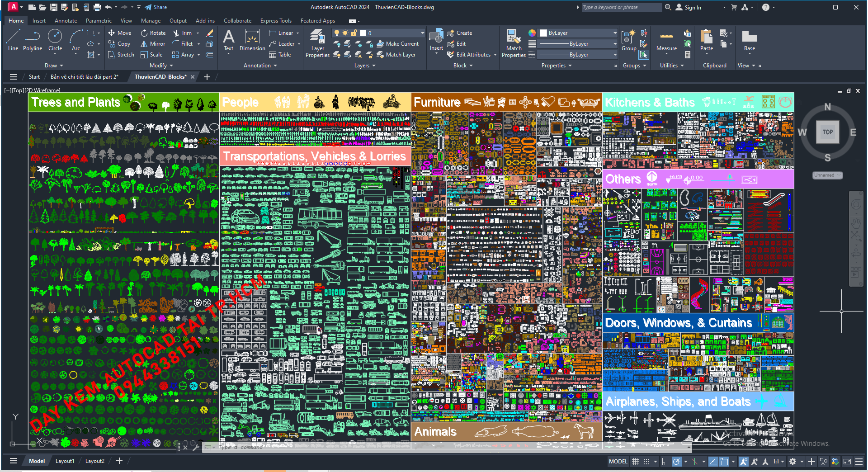
Task: Open annotation scale 1:1 dropdown
Action: pyautogui.click(x=778, y=462)
